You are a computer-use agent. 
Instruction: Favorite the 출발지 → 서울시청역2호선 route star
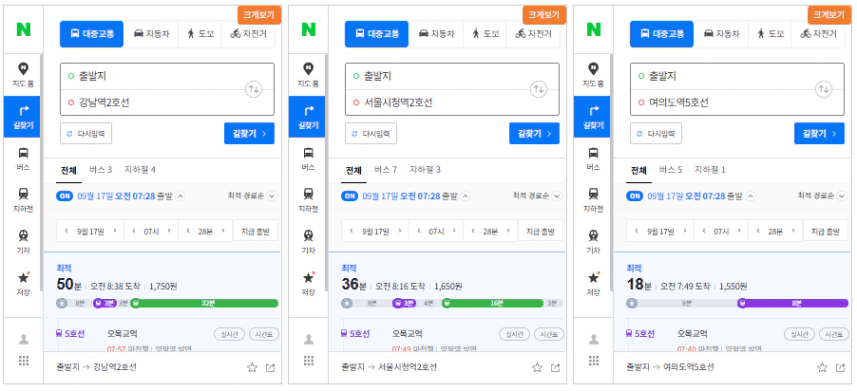click(537, 367)
